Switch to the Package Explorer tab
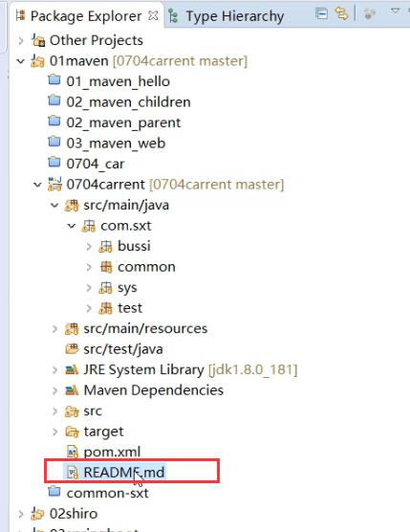The height and width of the screenshot is (532, 410). coord(86,16)
